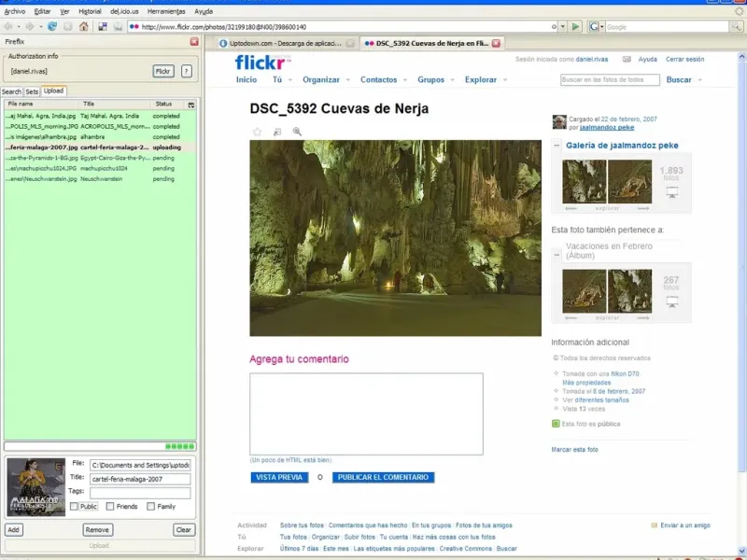Enable the Friends checkbox
Viewport: 747px width, 560px height.
click(x=110, y=506)
